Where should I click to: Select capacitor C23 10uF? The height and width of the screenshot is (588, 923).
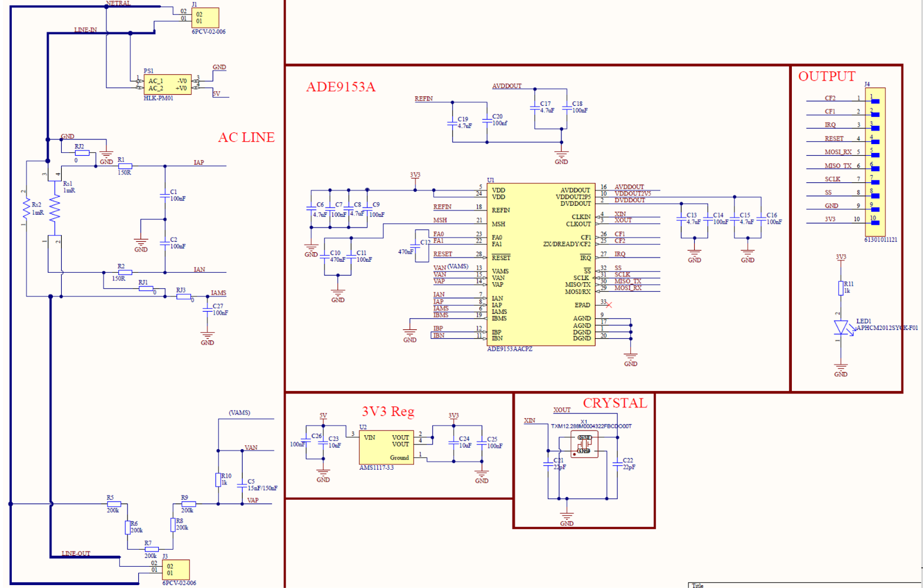pos(323,442)
